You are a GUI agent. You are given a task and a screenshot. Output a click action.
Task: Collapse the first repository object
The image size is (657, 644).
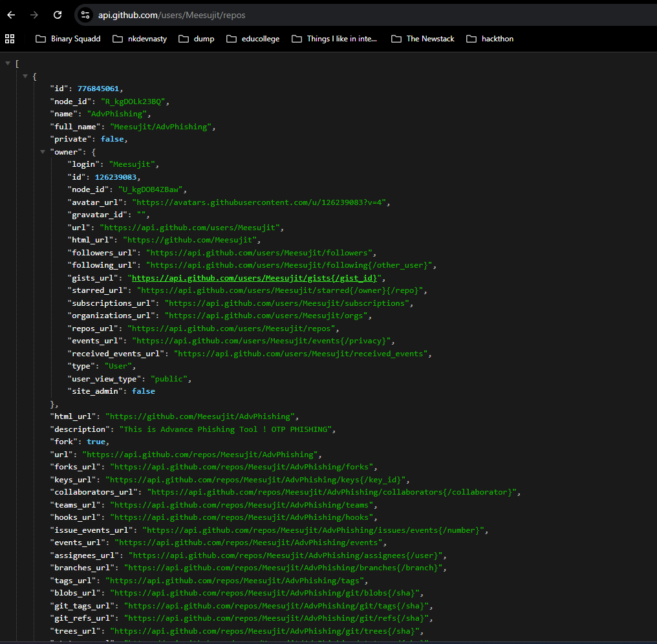25,76
